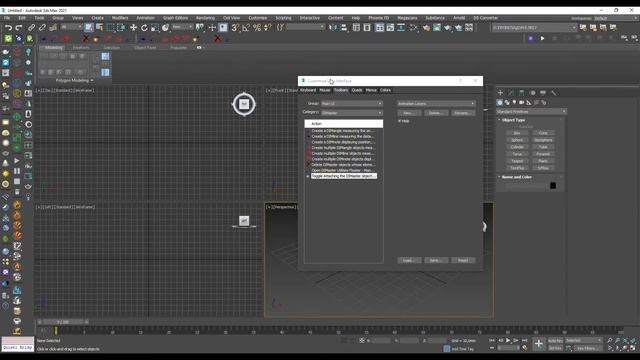The width and height of the screenshot is (640, 360).
Task: Activate the Bind to Space Warp tool
Action: point(53,28)
